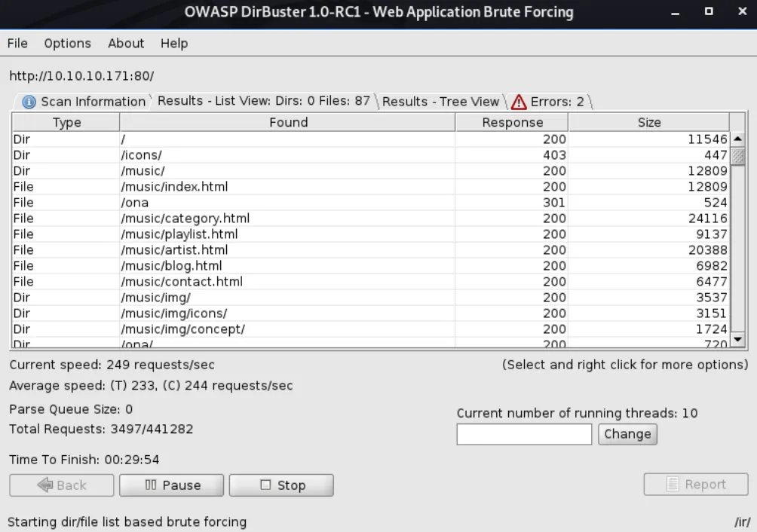Maximize the DirBuster window
This screenshot has width=757, height=532.
(709, 13)
